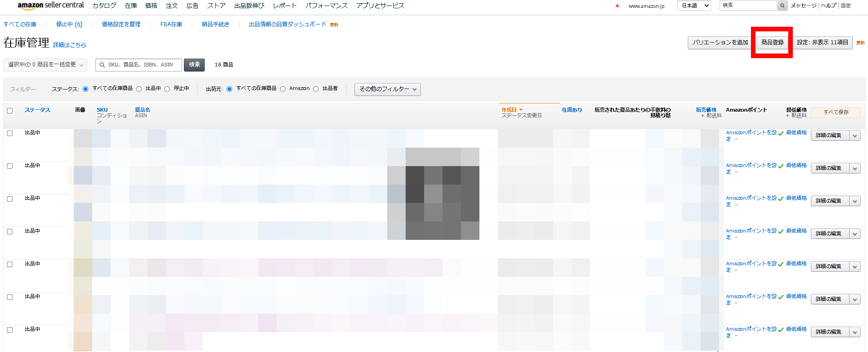The height and width of the screenshot is (352, 868).
Task: Open arrow beside 詳細の編集 in fourth row
Action: coord(855,233)
